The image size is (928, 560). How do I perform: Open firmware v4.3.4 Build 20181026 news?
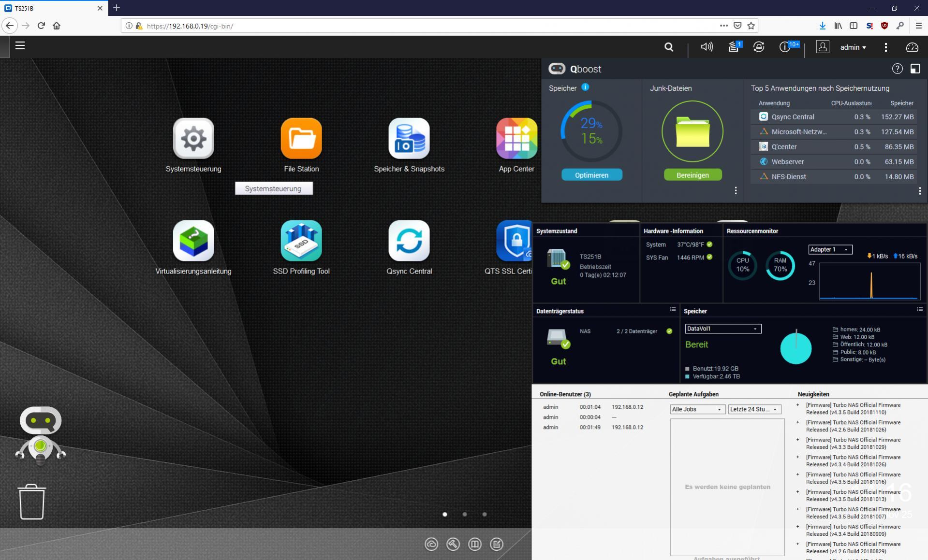click(x=853, y=461)
